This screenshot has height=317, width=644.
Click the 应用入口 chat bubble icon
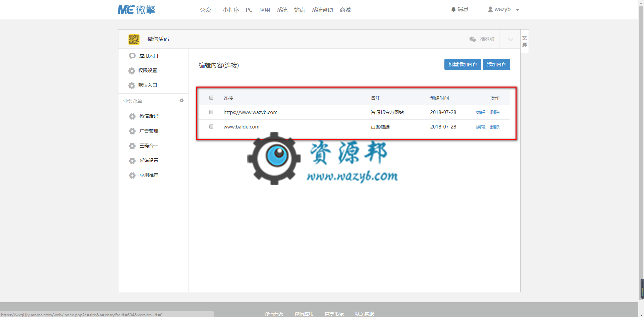pyautogui.click(x=132, y=56)
